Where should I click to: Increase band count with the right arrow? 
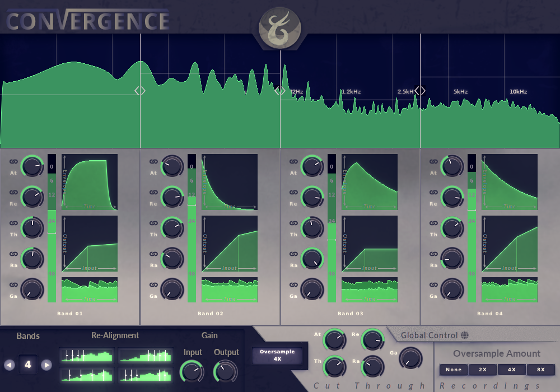point(46,365)
